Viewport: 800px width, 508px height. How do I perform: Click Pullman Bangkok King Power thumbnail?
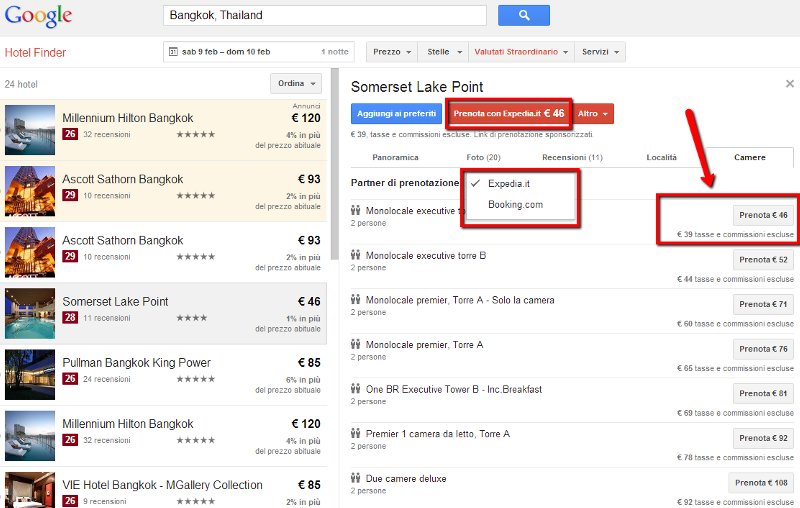(x=30, y=374)
